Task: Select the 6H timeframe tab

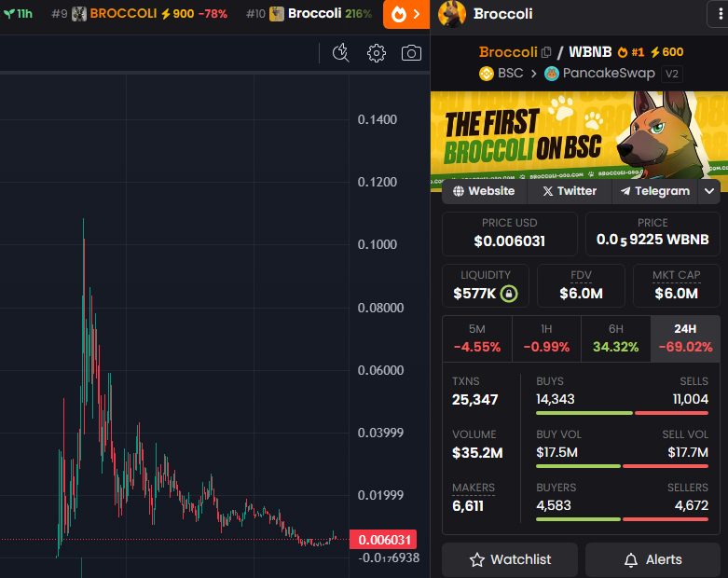Action: tap(615, 339)
